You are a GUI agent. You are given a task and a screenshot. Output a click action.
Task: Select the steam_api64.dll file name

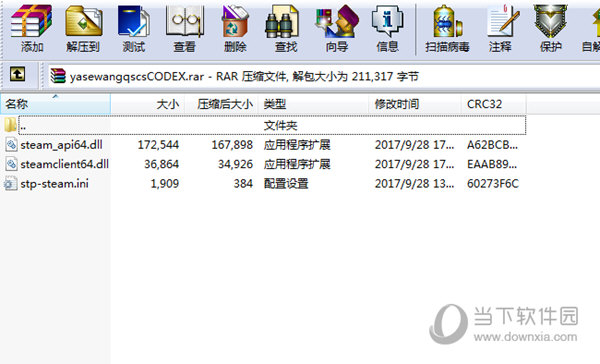click(61, 145)
